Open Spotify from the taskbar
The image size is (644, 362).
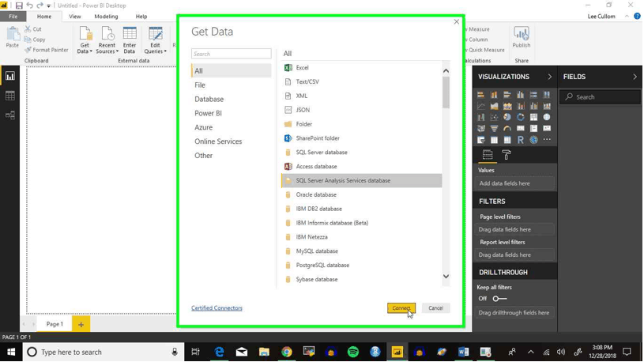coord(352,352)
